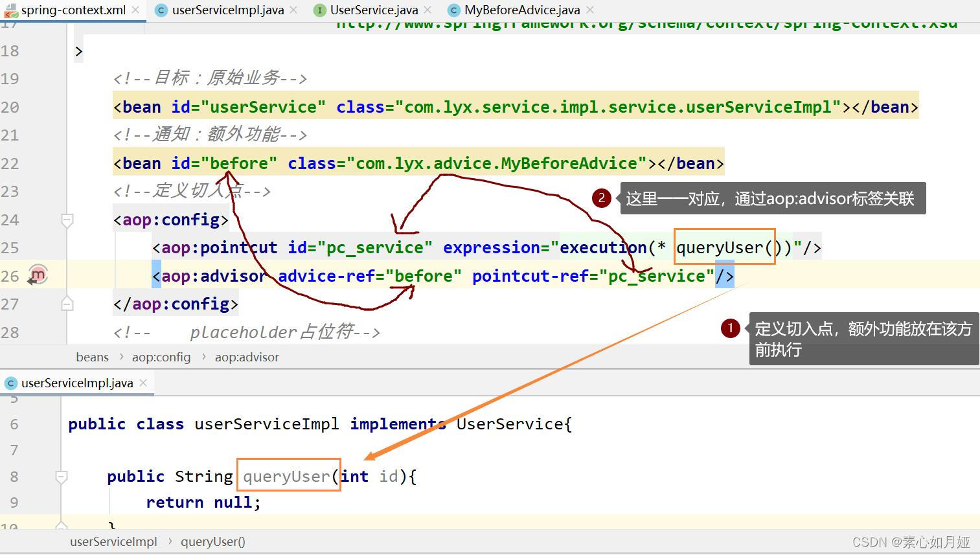Click fold end marker at line 27
The width and height of the screenshot is (980, 555).
coord(67,304)
